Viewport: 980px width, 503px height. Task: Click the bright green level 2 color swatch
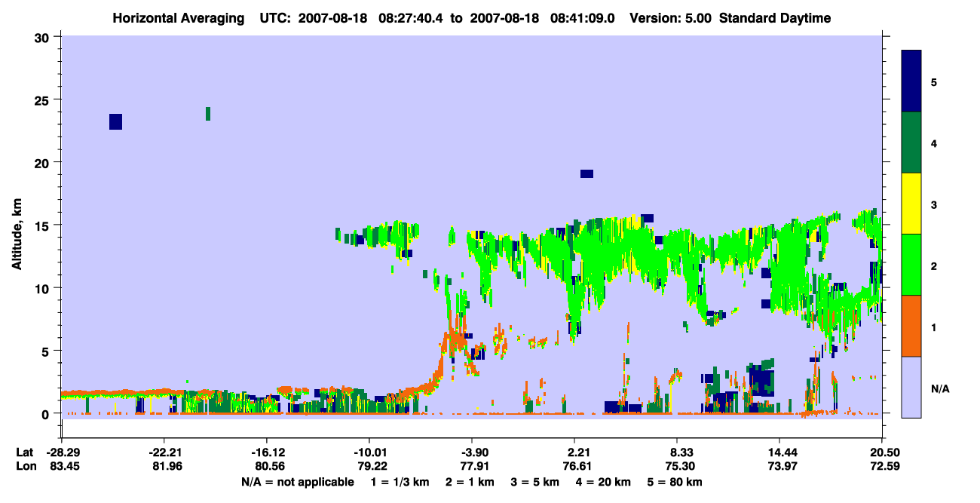(911, 264)
